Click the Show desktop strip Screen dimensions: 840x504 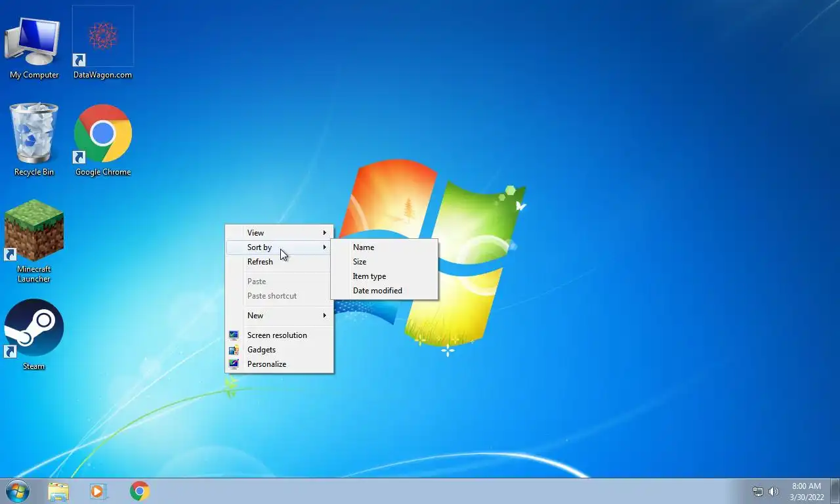(x=835, y=491)
